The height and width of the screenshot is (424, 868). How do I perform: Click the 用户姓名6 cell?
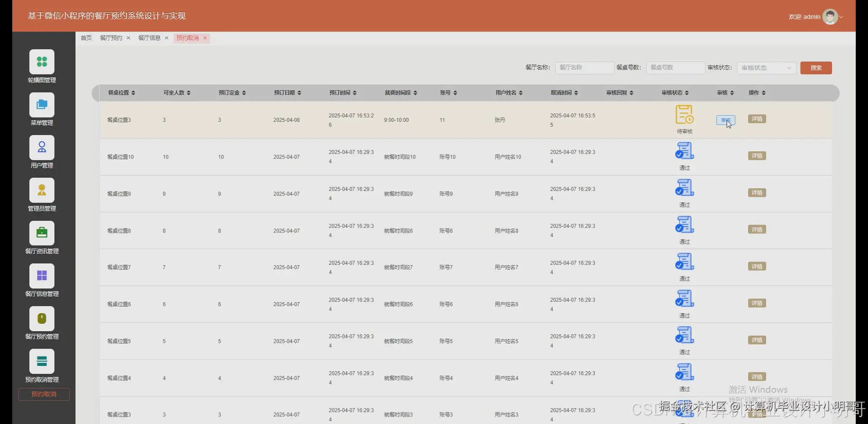tap(507, 305)
